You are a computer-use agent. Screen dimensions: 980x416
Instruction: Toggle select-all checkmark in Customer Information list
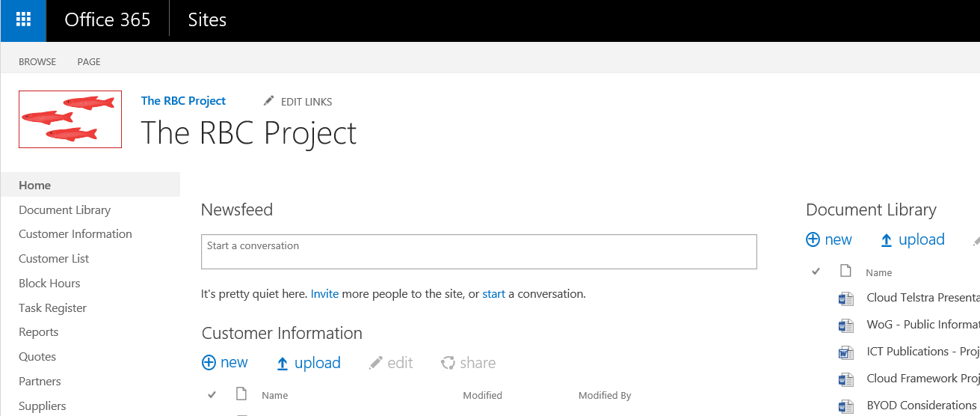pos(212,394)
